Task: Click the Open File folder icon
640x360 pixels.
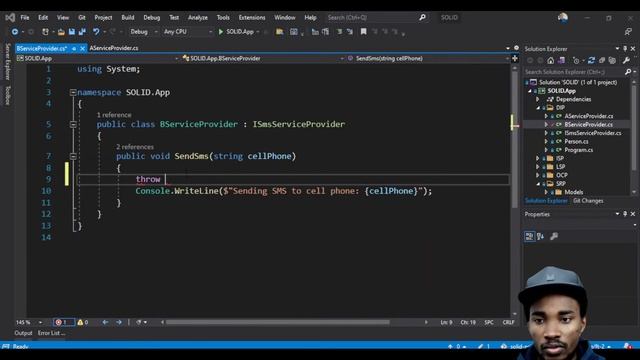Action: tap(61, 32)
